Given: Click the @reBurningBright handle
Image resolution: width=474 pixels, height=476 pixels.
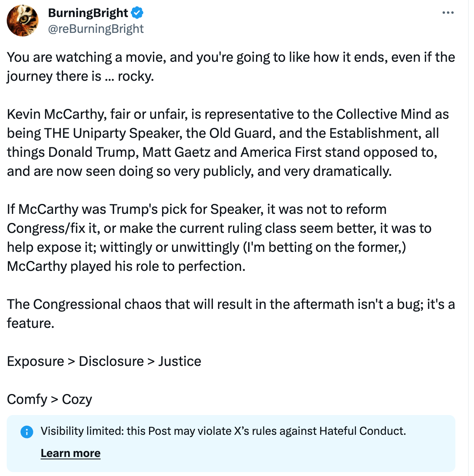Looking at the screenshot, I should coord(96,29).
